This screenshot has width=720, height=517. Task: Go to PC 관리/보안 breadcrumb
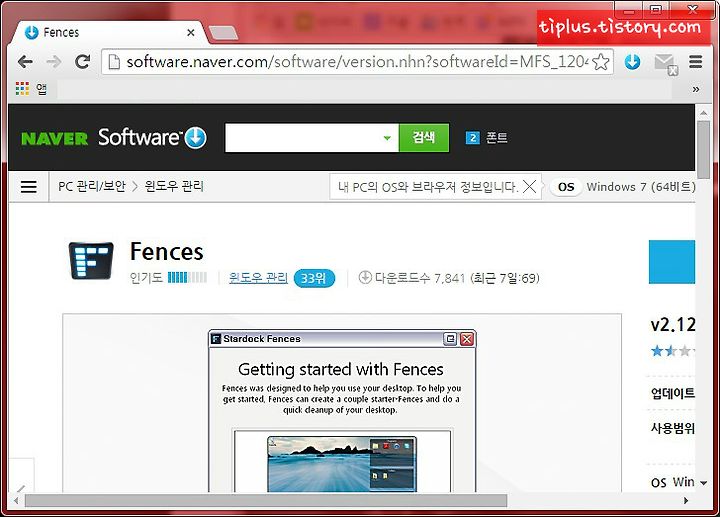tap(91, 186)
